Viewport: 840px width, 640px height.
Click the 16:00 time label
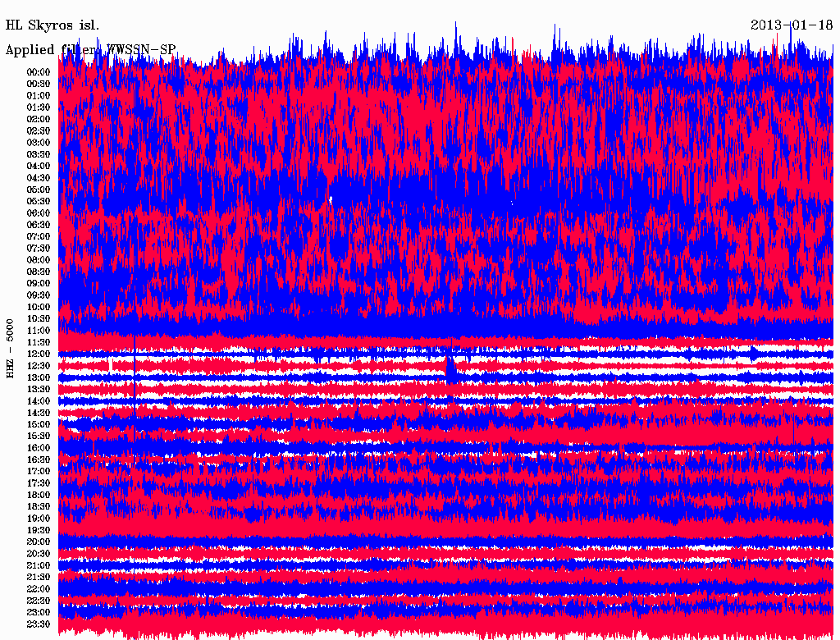pyautogui.click(x=39, y=448)
